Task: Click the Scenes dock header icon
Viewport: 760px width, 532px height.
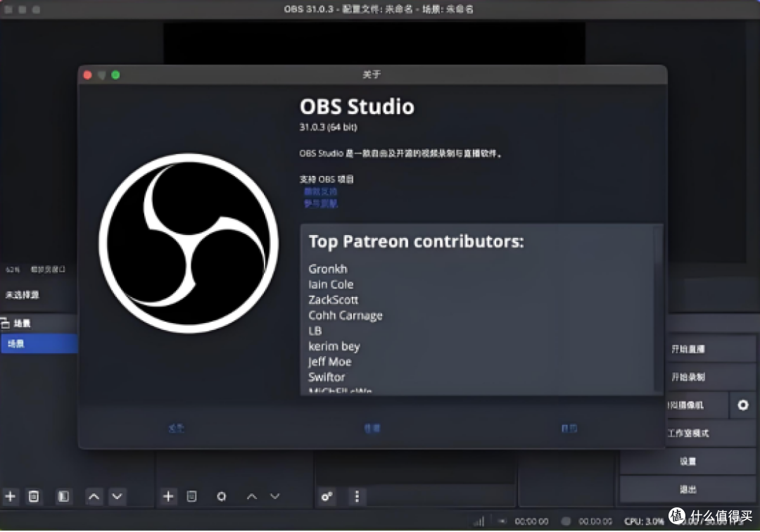Action: pyautogui.click(x=6, y=323)
